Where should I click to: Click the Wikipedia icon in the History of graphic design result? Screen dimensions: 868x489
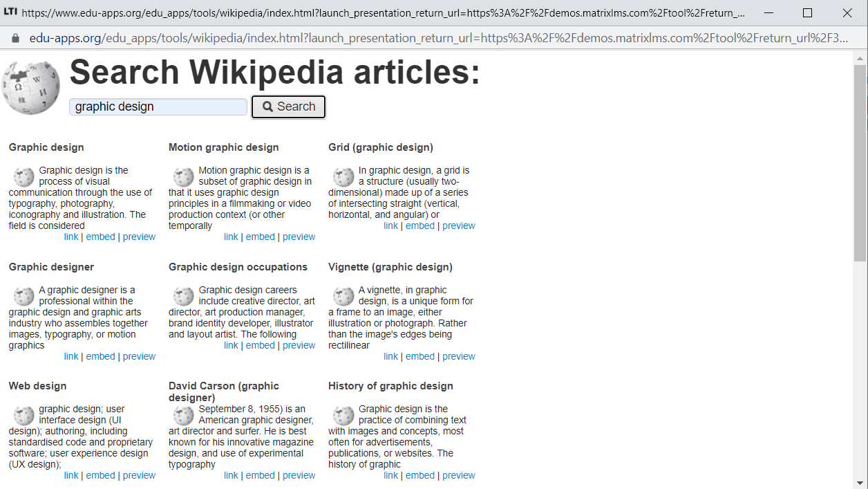tap(343, 416)
